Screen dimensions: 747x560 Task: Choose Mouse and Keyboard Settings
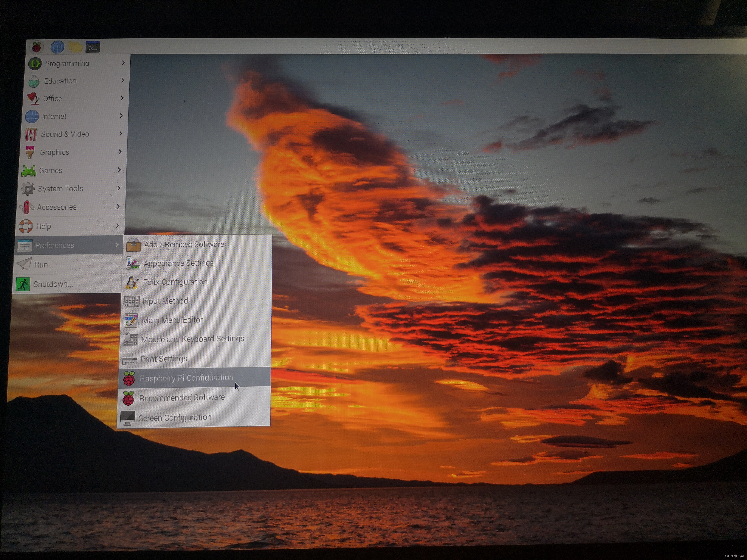click(193, 339)
